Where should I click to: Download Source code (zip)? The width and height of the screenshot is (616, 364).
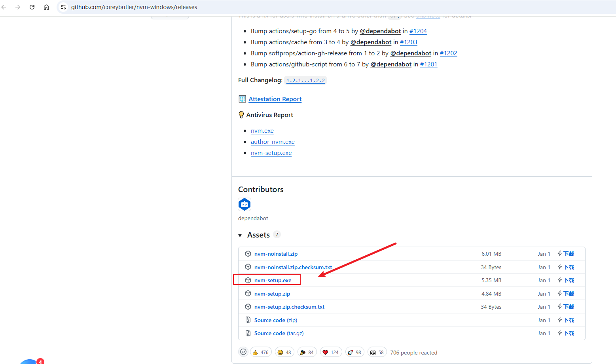[x=276, y=320]
